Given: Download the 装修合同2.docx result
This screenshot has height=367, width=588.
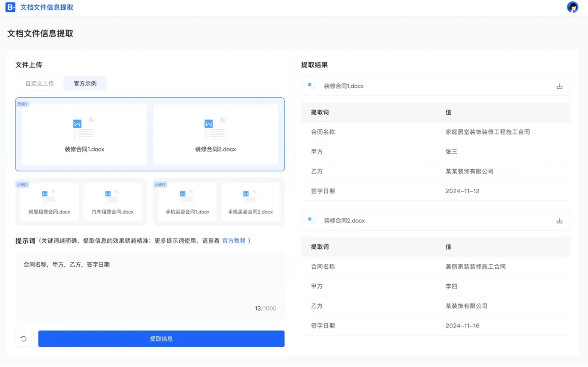Looking at the screenshot, I should click(559, 221).
